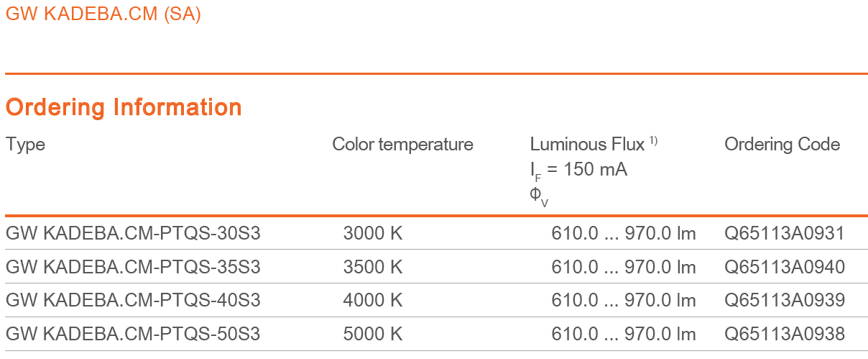
Task: Click the Luminous Flux column header
Action: point(587,145)
